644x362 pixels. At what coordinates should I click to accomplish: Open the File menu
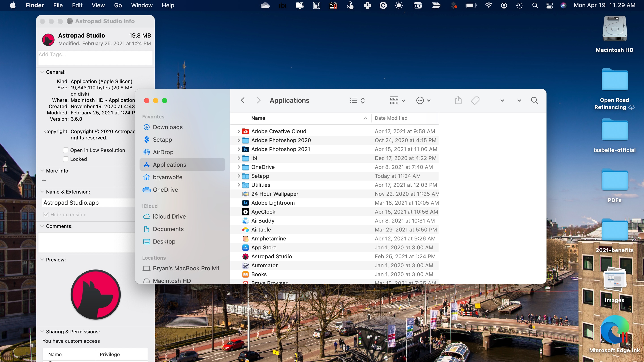[x=58, y=5]
